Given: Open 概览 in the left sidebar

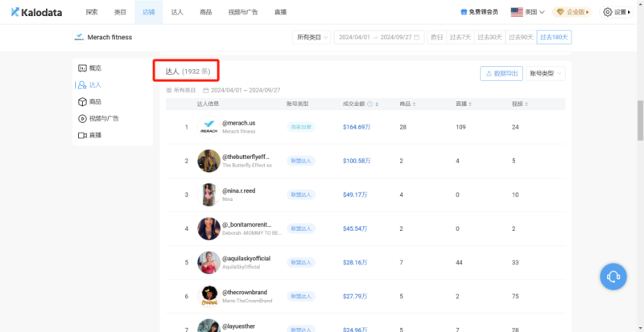Looking at the screenshot, I should 94,68.
